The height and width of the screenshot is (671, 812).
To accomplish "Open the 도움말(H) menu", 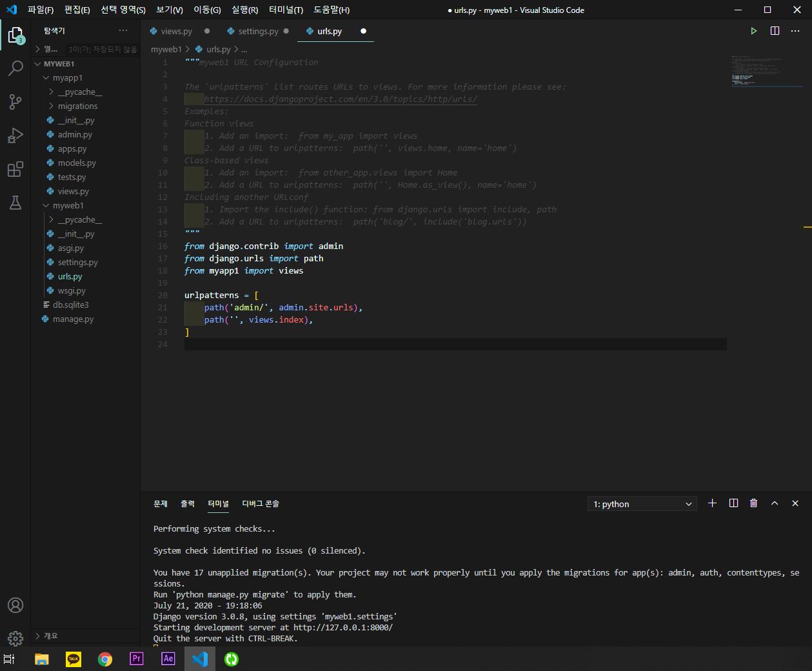I will 332,10.
